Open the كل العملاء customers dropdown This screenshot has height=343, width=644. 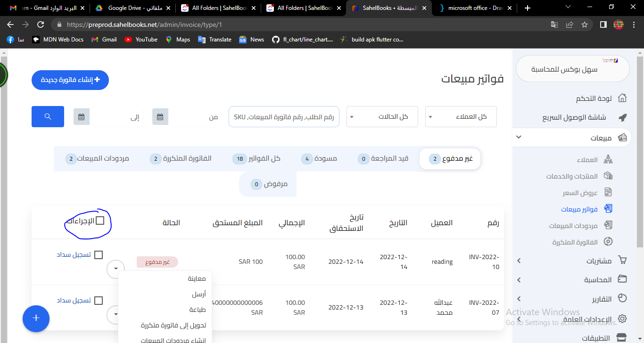[461, 117]
